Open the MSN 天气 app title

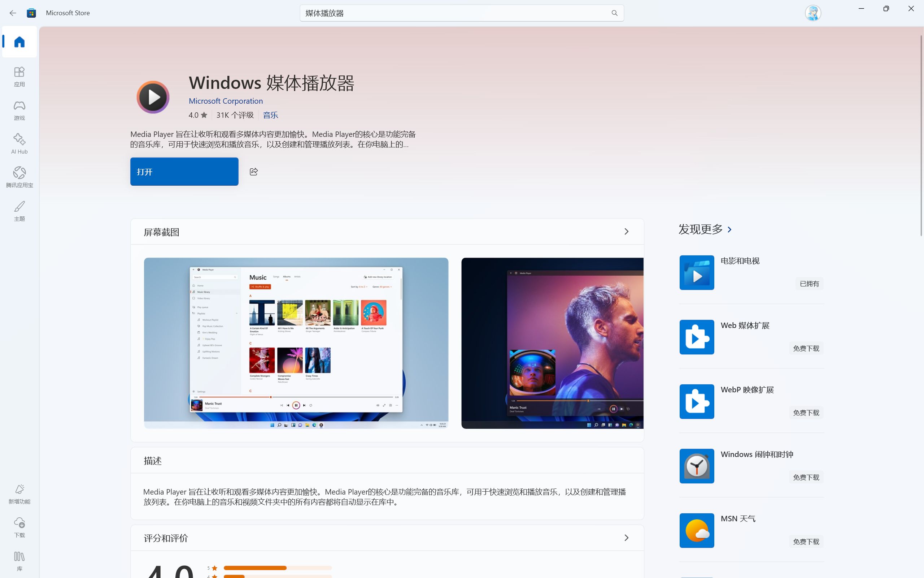[738, 519]
